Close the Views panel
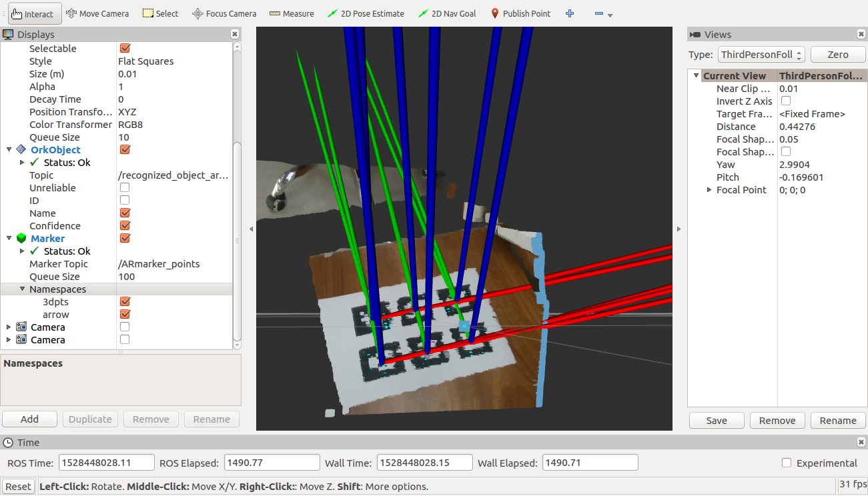This screenshot has height=496, width=868. click(x=861, y=34)
